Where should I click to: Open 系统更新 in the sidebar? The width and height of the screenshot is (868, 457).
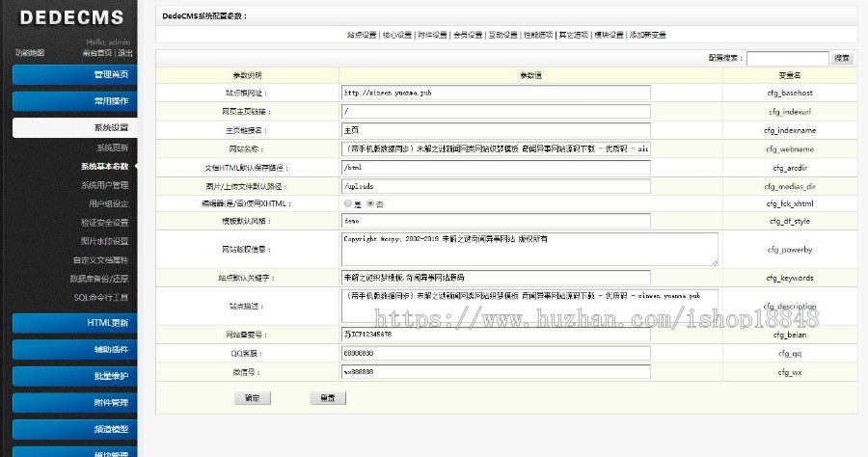pos(113,148)
